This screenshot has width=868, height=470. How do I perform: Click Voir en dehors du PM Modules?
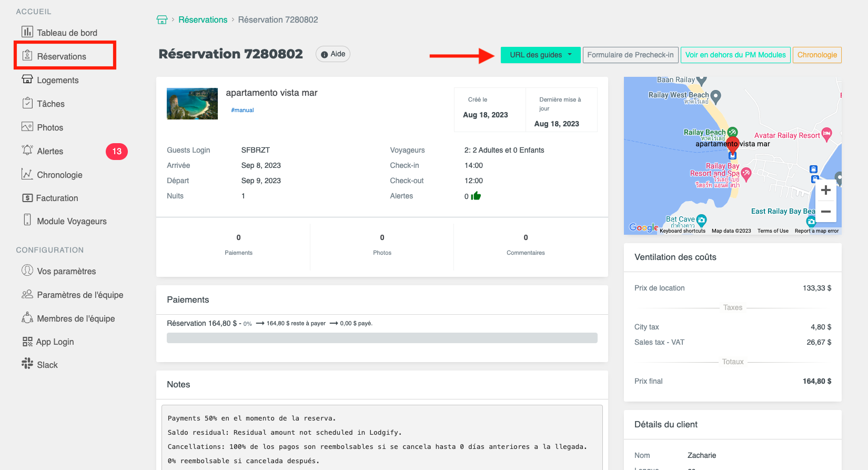[x=735, y=55]
